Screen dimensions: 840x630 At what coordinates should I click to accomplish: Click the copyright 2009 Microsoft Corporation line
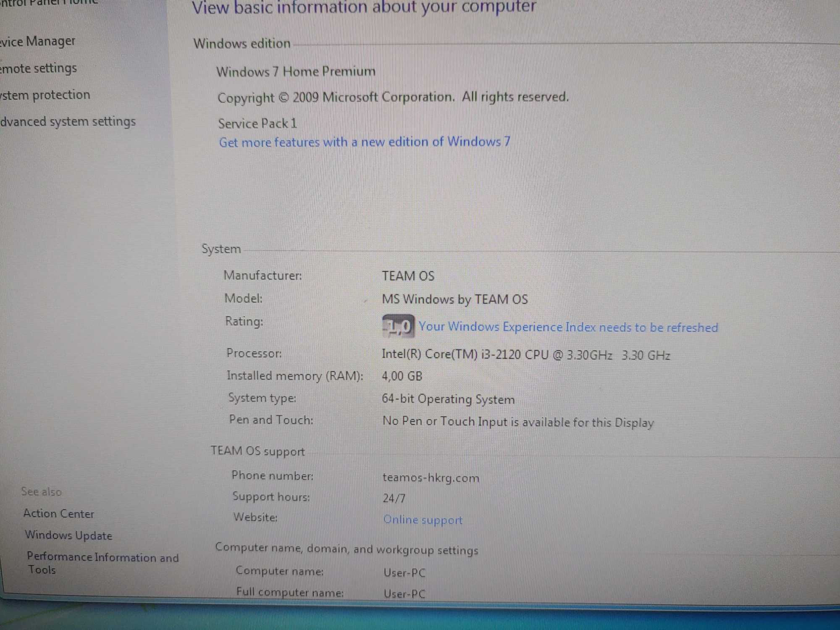pos(393,97)
